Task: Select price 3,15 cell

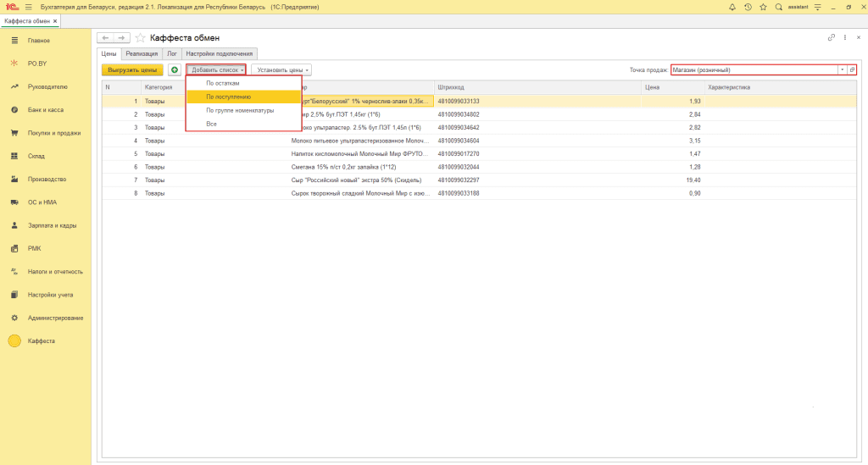Action: click(672, 141)
